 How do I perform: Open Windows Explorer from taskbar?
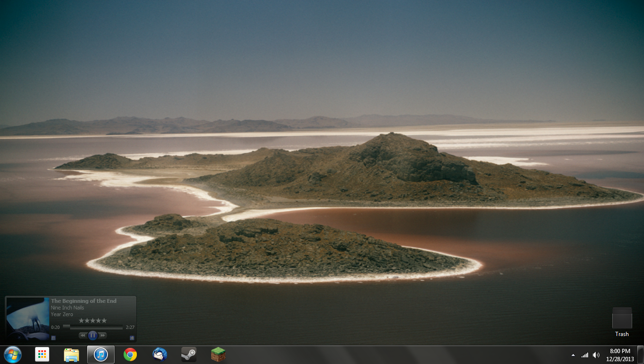pos(72,355)
